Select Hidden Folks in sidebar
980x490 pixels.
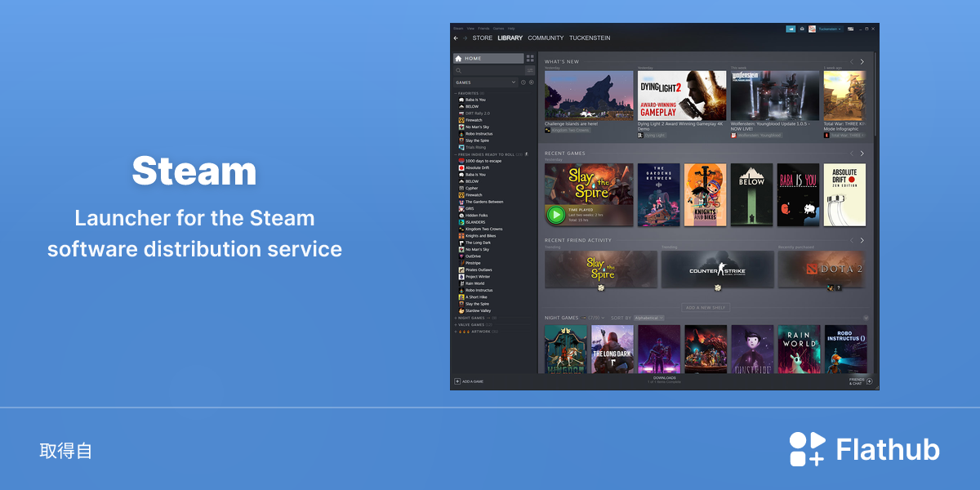click(x=474, y=216)
